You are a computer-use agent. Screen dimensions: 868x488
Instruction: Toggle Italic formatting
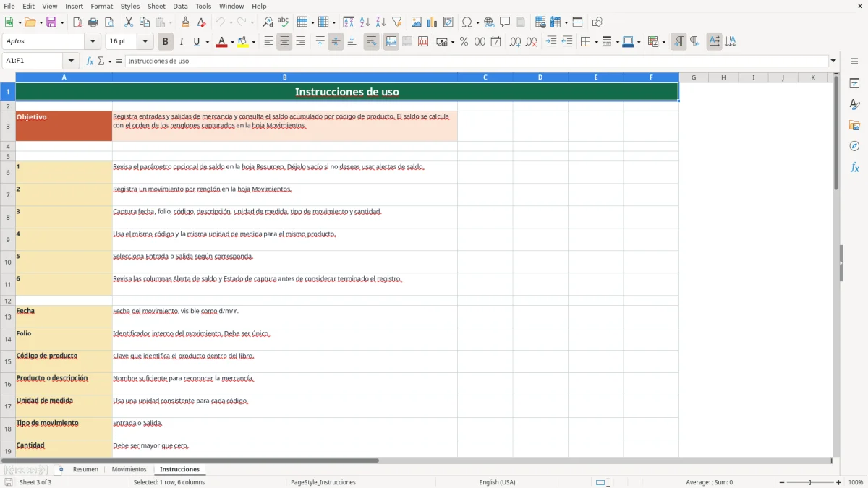181,42
